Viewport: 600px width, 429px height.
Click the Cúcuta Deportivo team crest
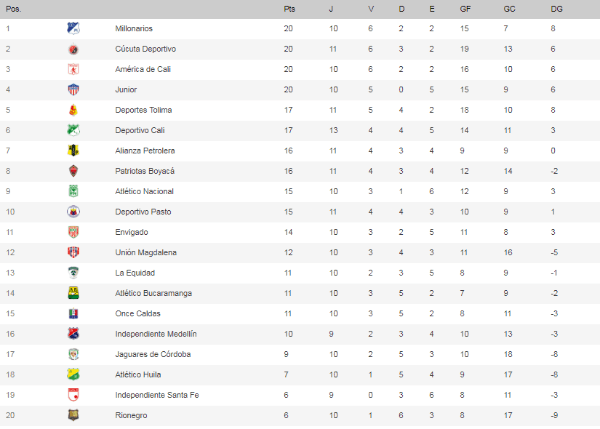[73, 48]
